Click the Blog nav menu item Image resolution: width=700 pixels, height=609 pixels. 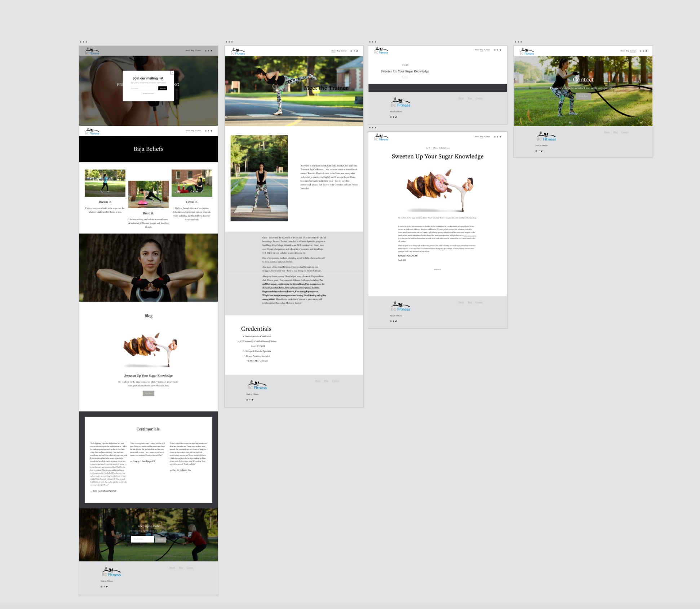[x=193, y=51]
